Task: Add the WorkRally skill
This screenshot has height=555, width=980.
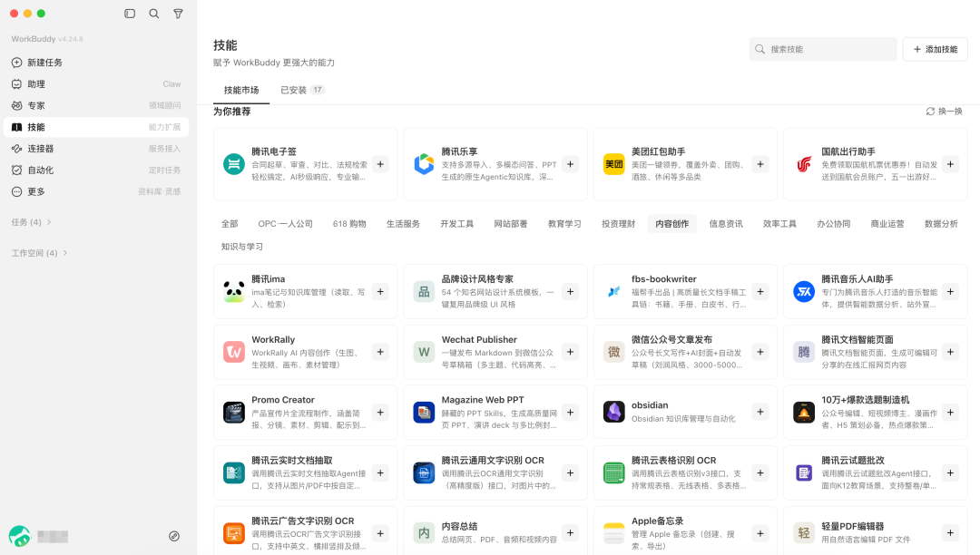Action: (x=380, y=352)
